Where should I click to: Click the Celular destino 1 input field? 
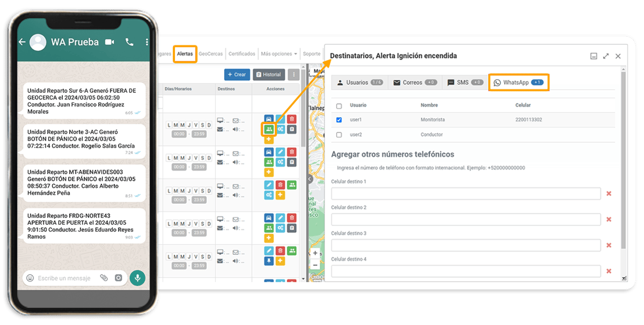click(x=466, y=193)
